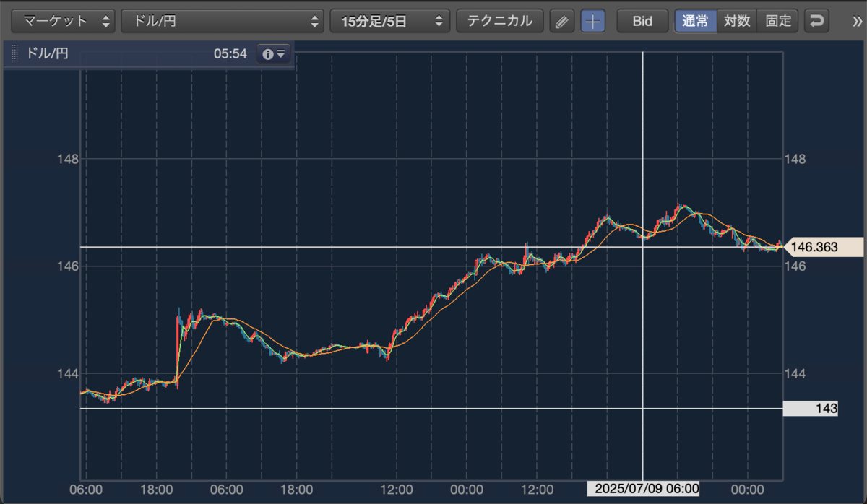Screen dimensions: 867x504
Task: Click the drag grip on ドル/円 panel
Action: click(x=14, y=53)
